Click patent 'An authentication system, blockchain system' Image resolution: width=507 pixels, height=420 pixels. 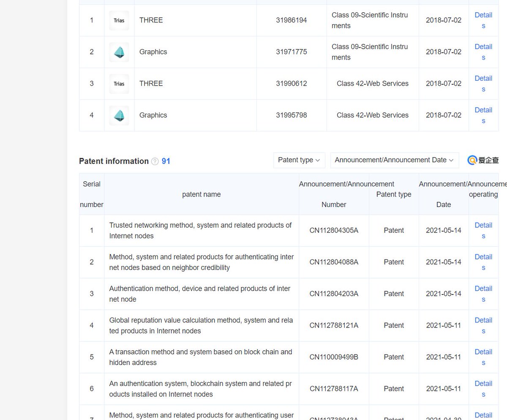point(200,389)
